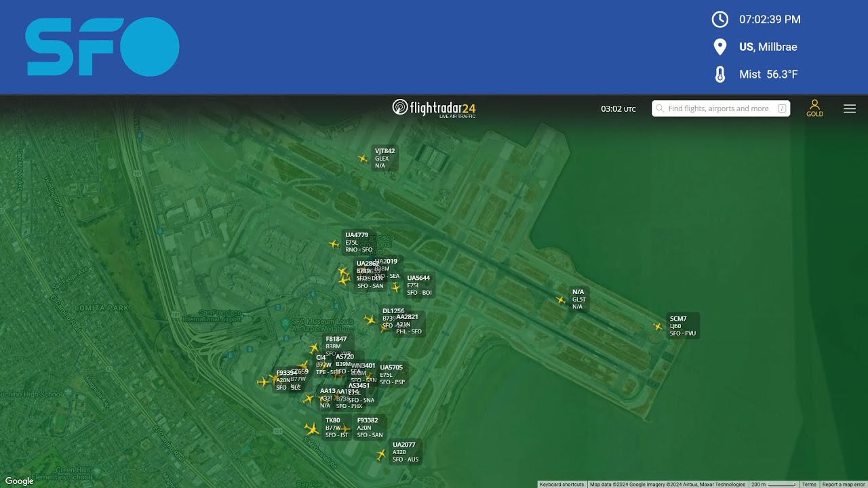The height and width of the screenshot is (488, 868).
Task: Click the VJT842 flight label
Action: 385,159
